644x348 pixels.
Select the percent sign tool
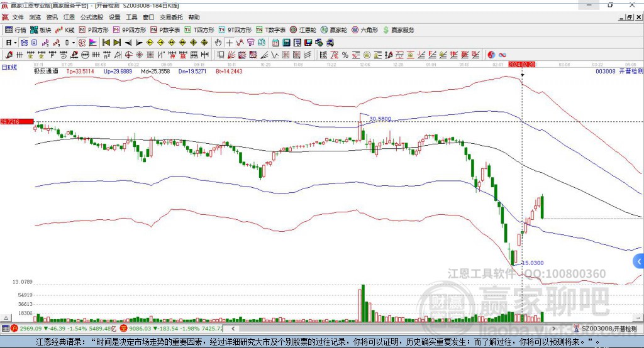(x=345, y=55)
